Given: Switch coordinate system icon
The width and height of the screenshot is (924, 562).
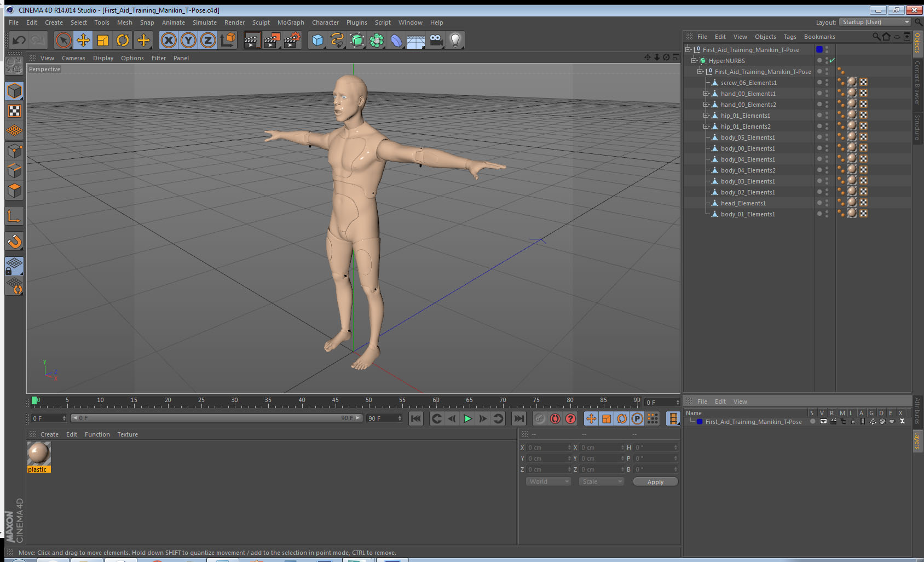Looking at the screenshot, I should point(228,40).
